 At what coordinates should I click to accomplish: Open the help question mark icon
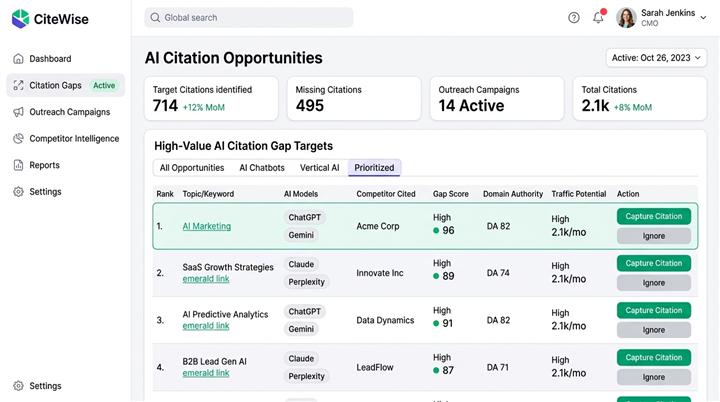point(574,17)
